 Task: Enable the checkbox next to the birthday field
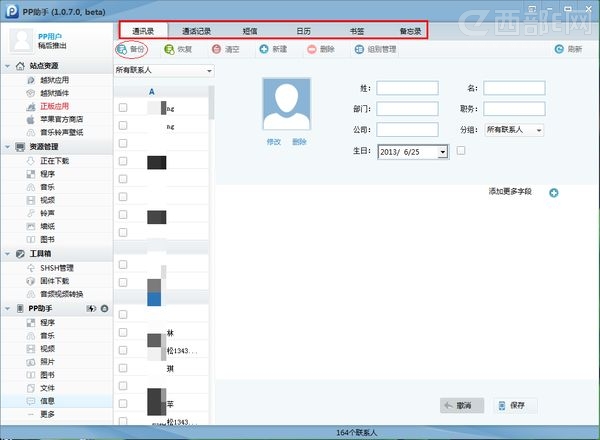[x=461, y=151]
